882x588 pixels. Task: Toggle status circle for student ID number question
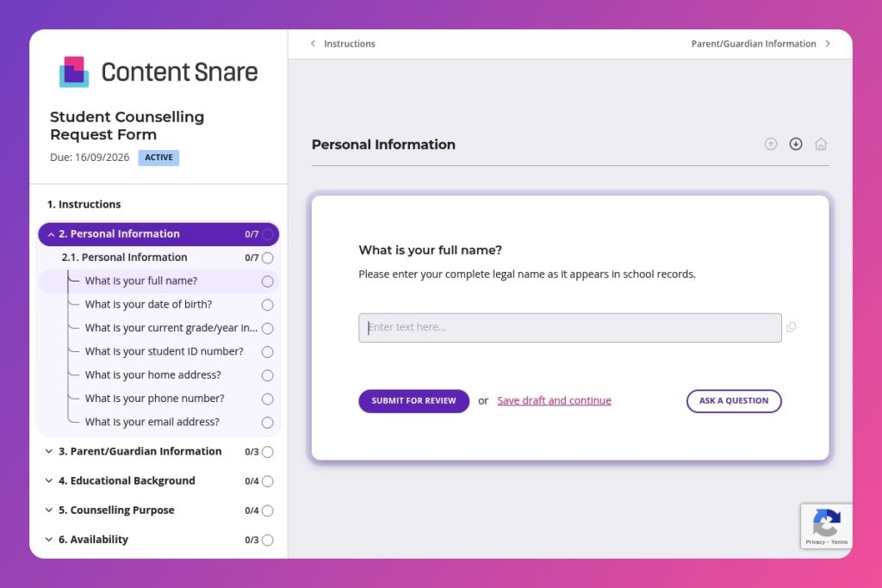268,352
